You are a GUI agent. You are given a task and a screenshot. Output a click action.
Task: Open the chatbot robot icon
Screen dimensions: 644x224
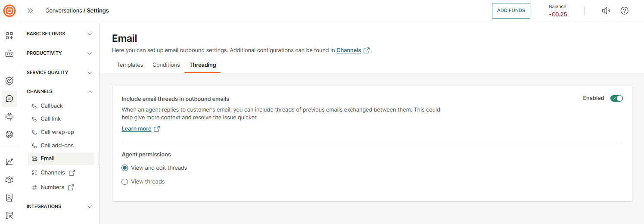point(9,116)
